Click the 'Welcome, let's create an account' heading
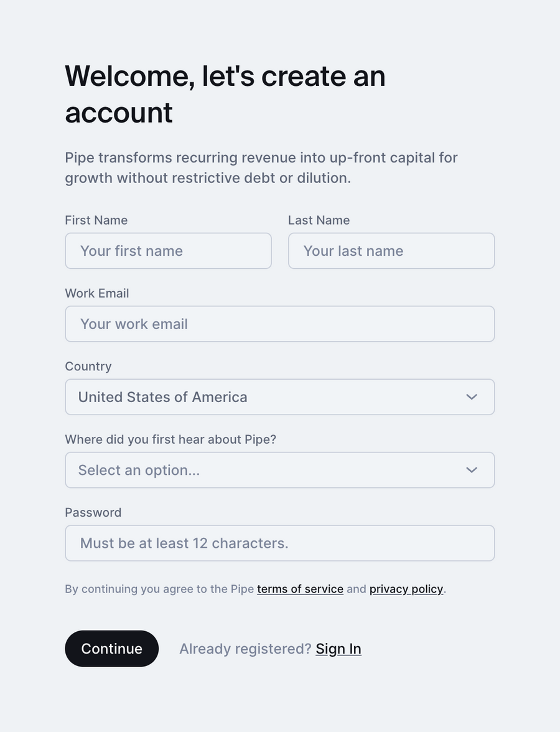This screenshot has width=560, height=732. point(225,93)
